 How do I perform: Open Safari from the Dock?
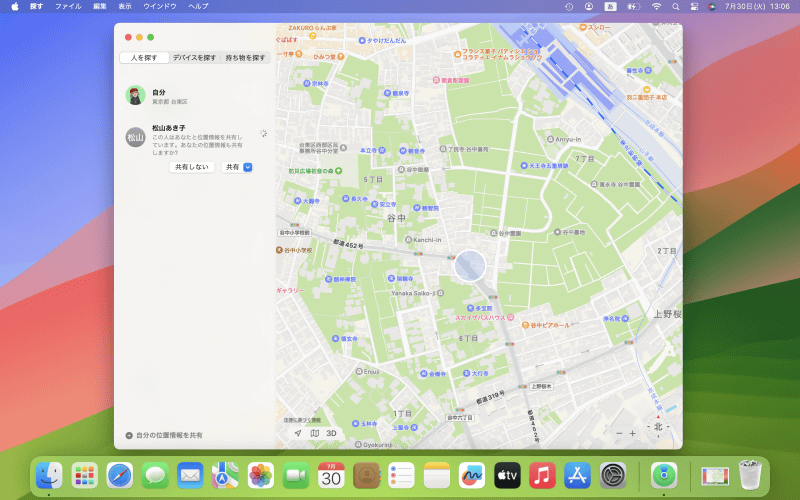[x=120, y=476]
